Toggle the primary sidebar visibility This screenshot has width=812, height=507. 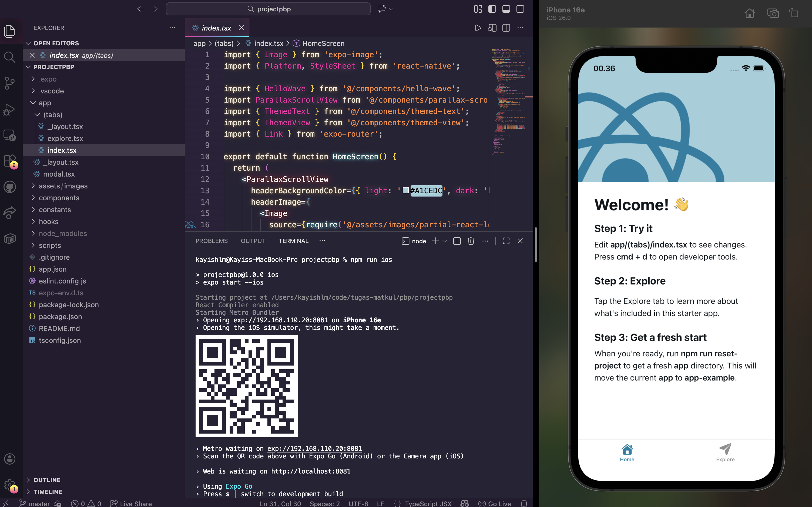(x=492, y=9)
